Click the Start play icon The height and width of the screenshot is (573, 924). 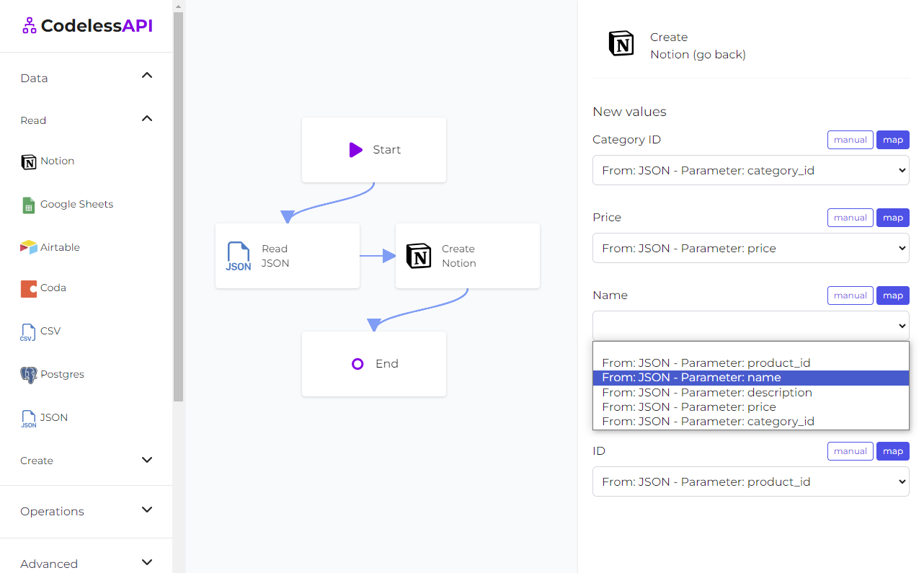click(x=355, y=150)
